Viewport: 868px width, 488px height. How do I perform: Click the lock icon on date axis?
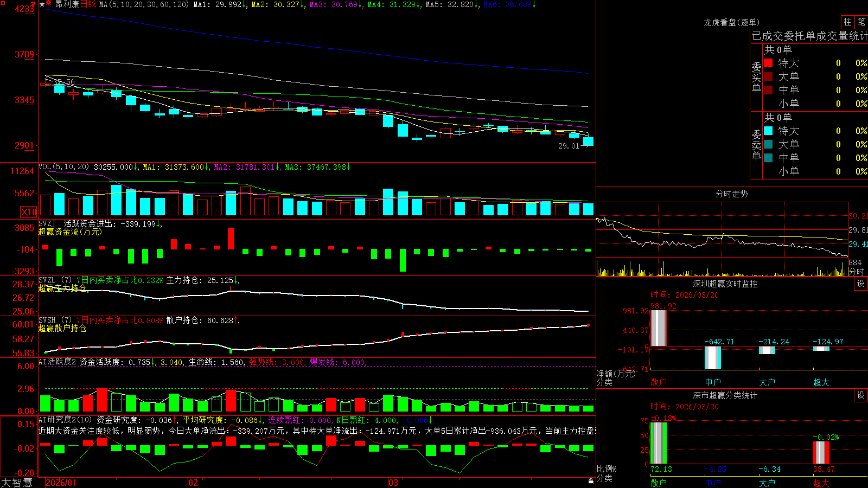(x=591, y=481)
